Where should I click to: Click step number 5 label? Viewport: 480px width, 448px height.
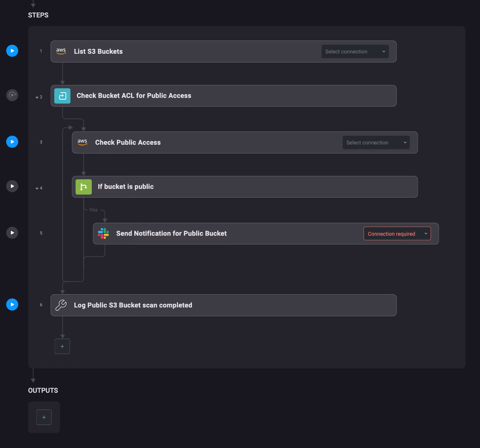(x=41, y=233)
